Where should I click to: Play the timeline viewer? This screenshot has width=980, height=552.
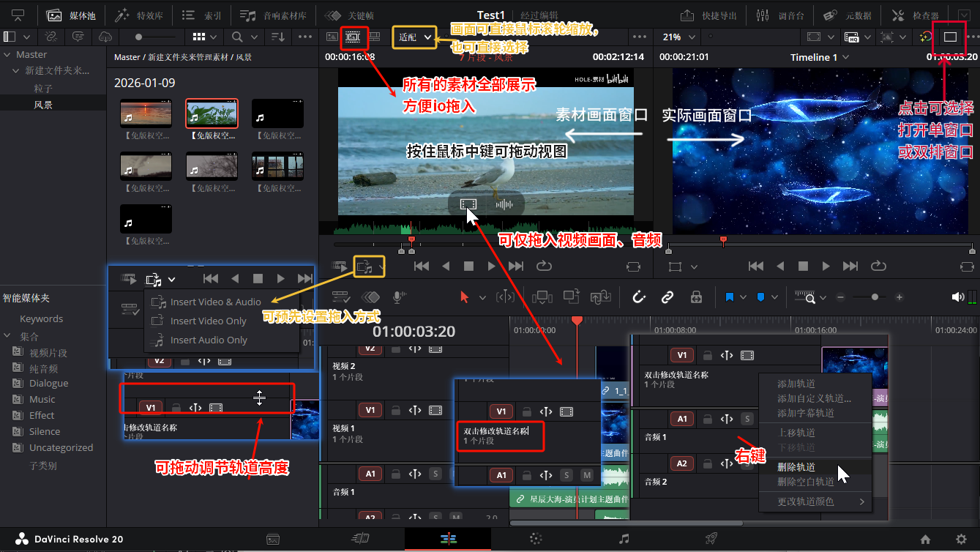pos(826,266)
